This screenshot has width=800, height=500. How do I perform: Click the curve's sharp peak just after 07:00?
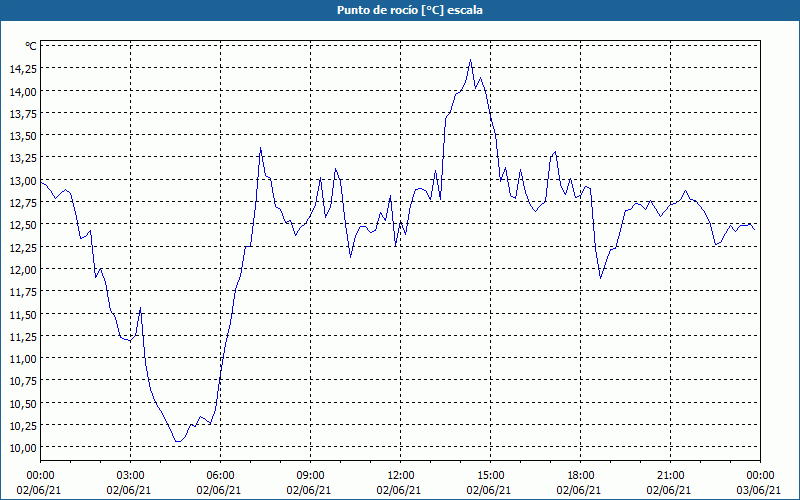(260, 148)
